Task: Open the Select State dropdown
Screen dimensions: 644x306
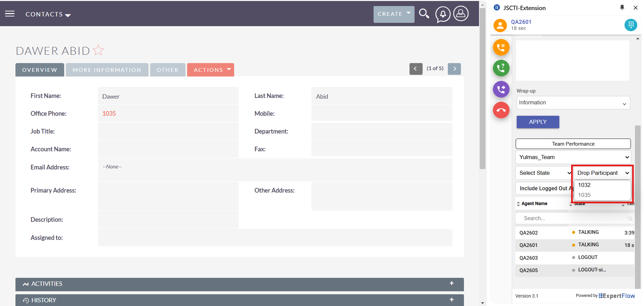Action: pyautogui.click(x=543, y=173)
